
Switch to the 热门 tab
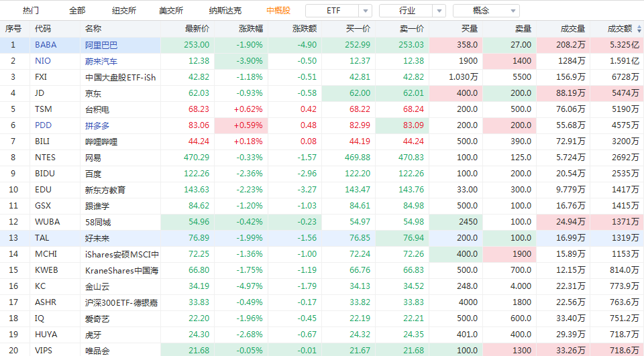pyautogui.click(x=31, y=11)
